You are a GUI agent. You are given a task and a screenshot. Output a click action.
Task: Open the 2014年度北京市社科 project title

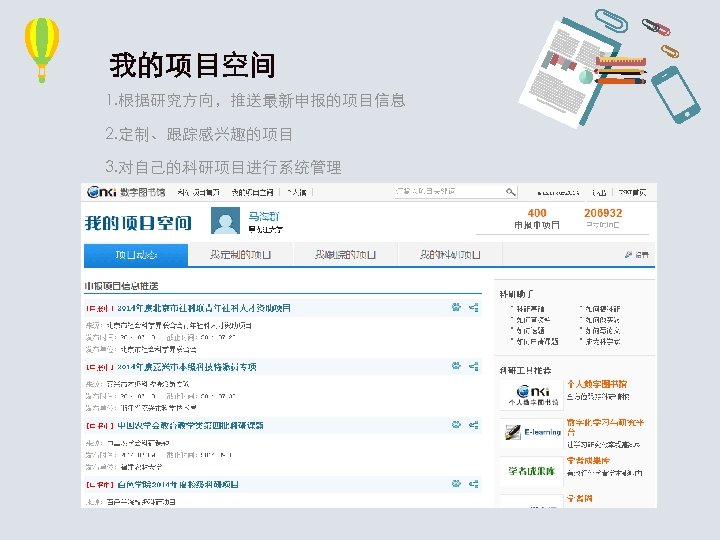click(x=204, y=308)
